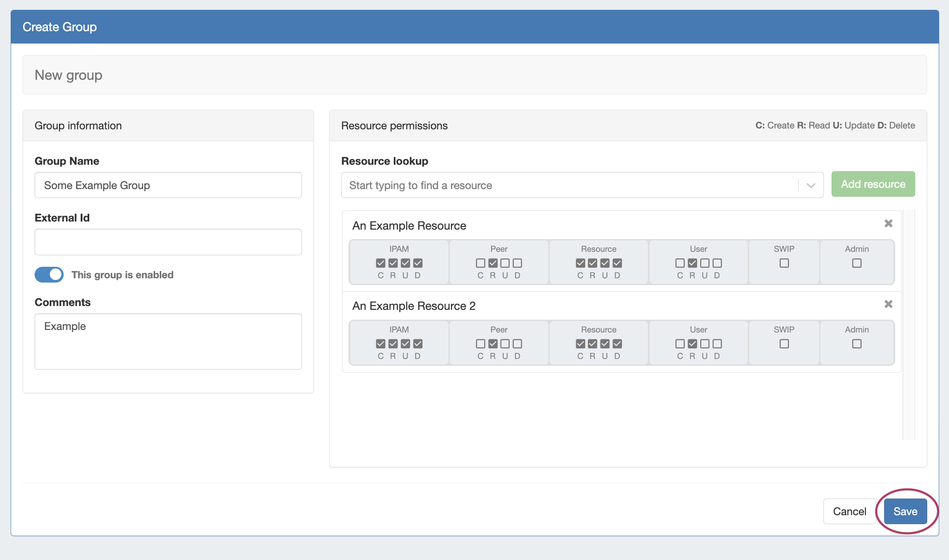Toggle the 'This group is enabled' switch
This screenshot has height=560, width=949.
[49, 275]
